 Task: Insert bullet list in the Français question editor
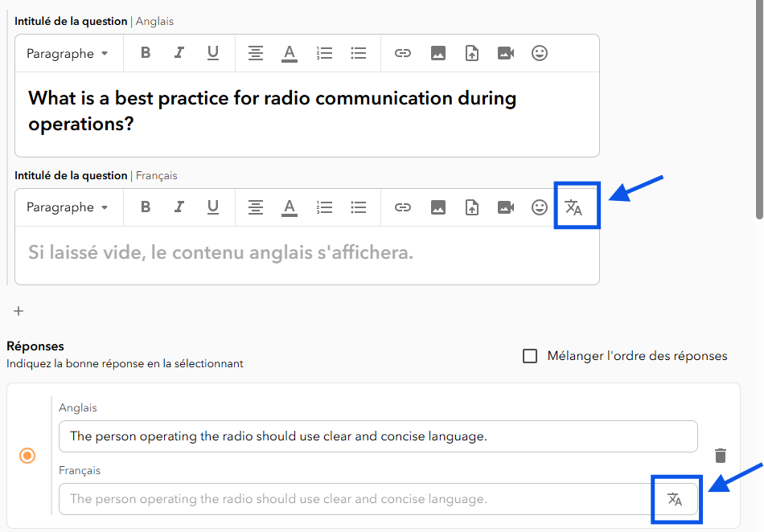point(358,207)
